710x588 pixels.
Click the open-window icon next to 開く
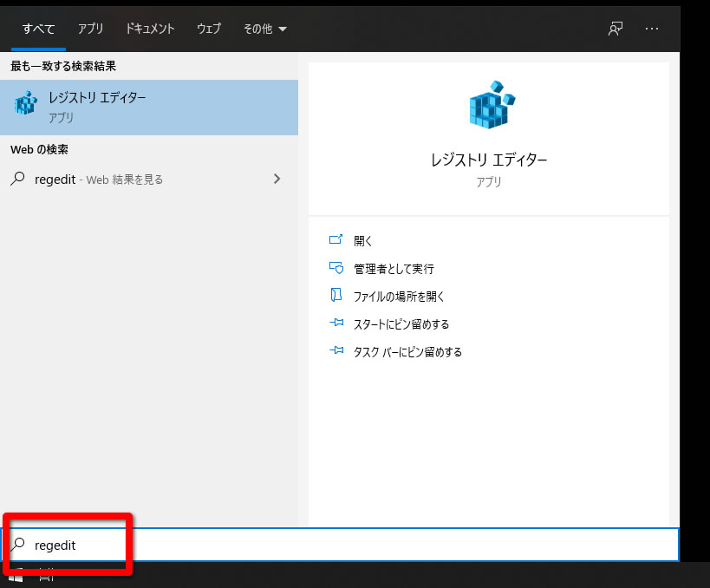(x=336, y=239)
